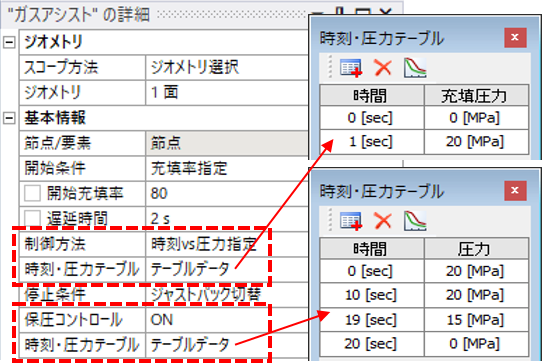
Task: Toggle the 遅延時間 checkbox
Action: pyautogui.click(x=32, y=218)
